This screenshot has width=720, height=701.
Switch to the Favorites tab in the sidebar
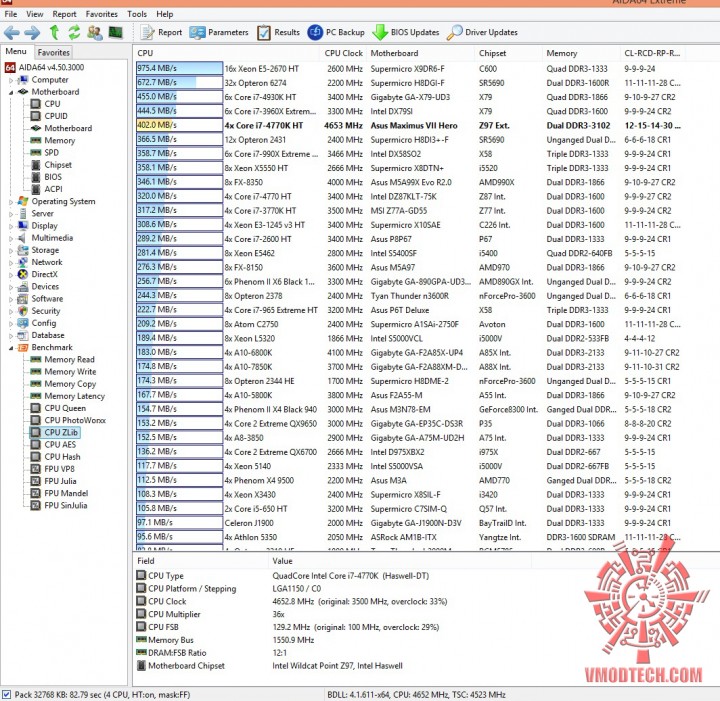pyautogui.click(x=54, y=52)
